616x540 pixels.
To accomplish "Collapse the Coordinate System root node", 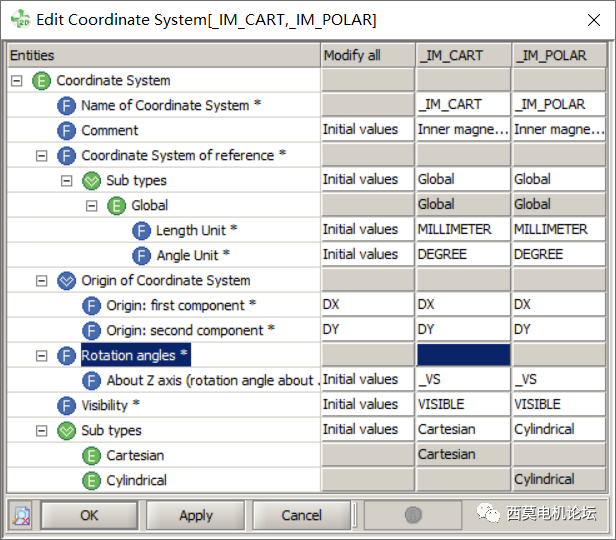I will coord(16,81).
